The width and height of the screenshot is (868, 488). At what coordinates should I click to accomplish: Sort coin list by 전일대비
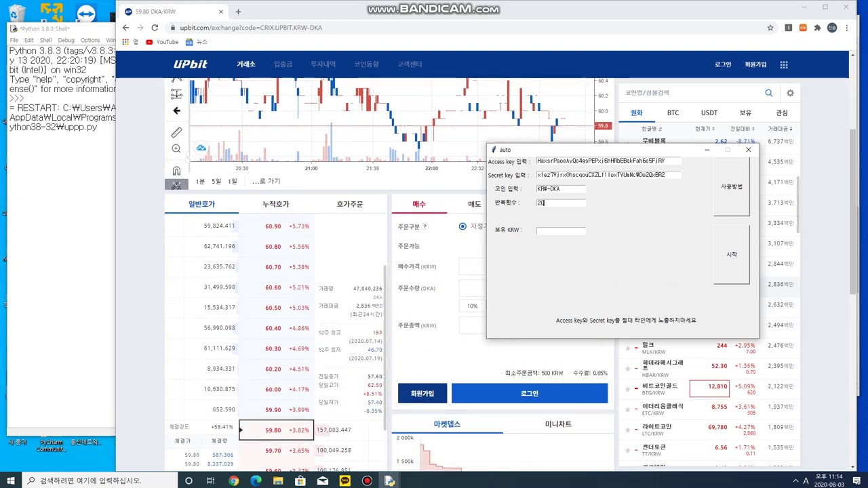(x=743, y=129)
